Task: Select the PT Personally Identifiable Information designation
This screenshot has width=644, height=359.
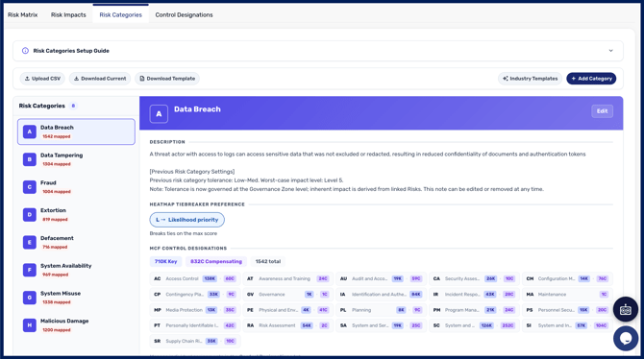Action: click(x=195, y=325)
